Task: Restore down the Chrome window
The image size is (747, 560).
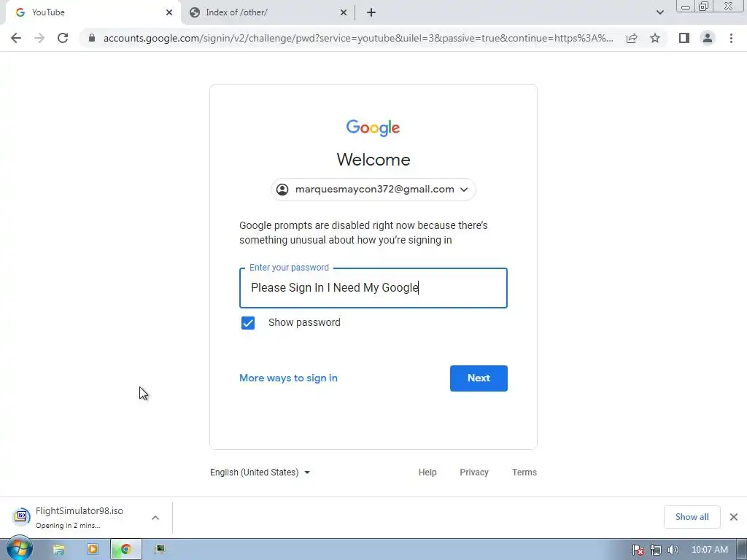Action: pyautogui.click(x=704, y=6)
